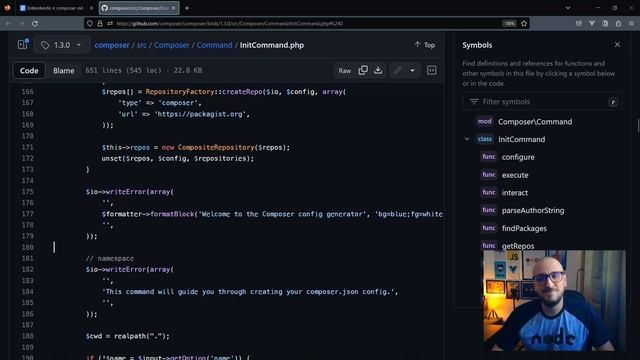Click the CompositeRepository class name in code
The height and width of the screenshot is (360, 640).
216,147
